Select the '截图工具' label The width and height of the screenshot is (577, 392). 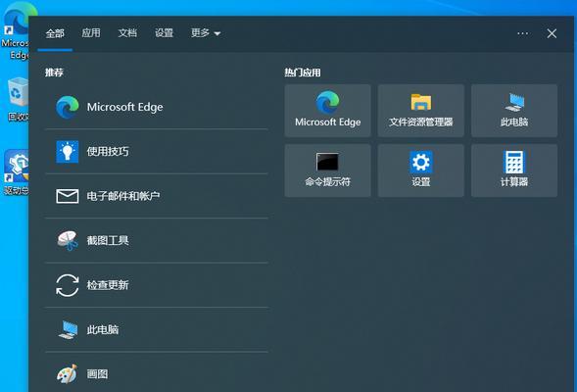108,240
